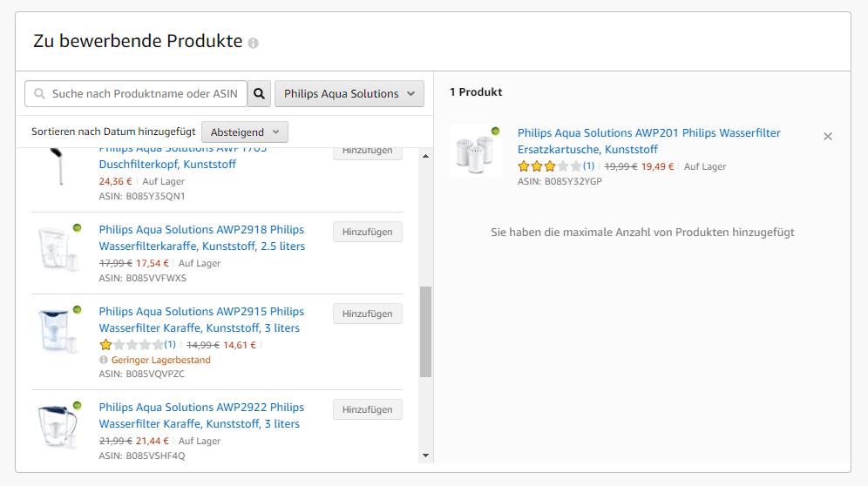Click the AWP2922 product thumbnail
Screen dimensions: 868x486
coord(58,426)
